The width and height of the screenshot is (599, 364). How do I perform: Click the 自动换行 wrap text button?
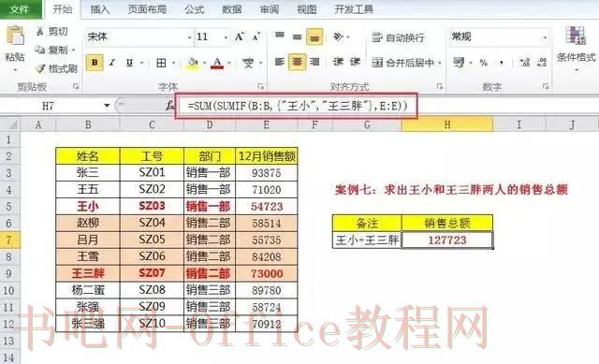point(398,37)
